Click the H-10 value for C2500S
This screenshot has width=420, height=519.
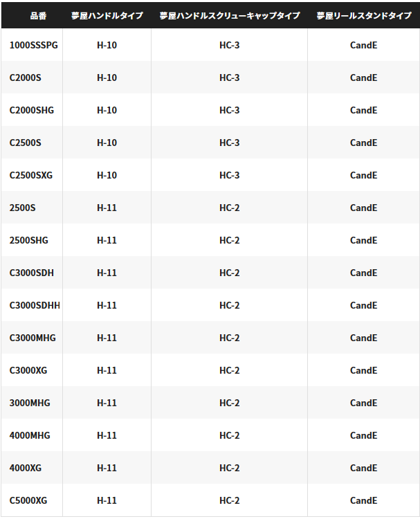pos(107,143)
